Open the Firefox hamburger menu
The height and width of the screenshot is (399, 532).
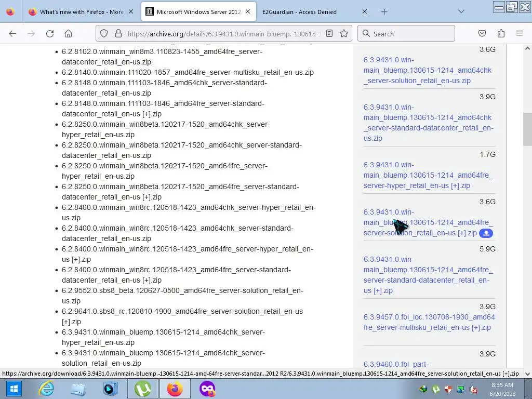pyautogui.click(x=520, y=34)
